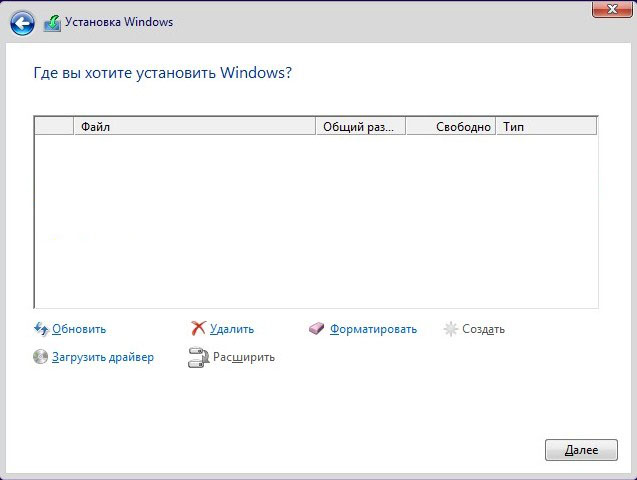Click the Создать link text
Viewport: 637px width, 480px height.
[x=483, y=329]
